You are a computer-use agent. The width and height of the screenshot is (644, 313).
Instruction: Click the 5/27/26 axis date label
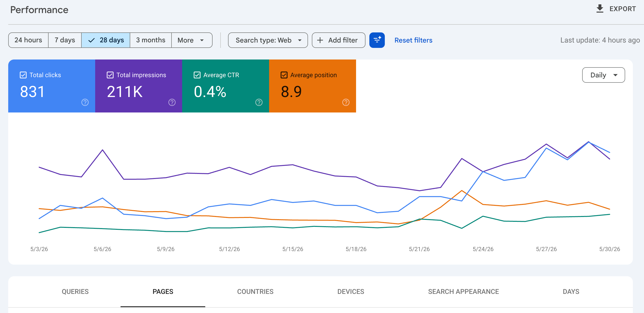(x=546, y=249)
